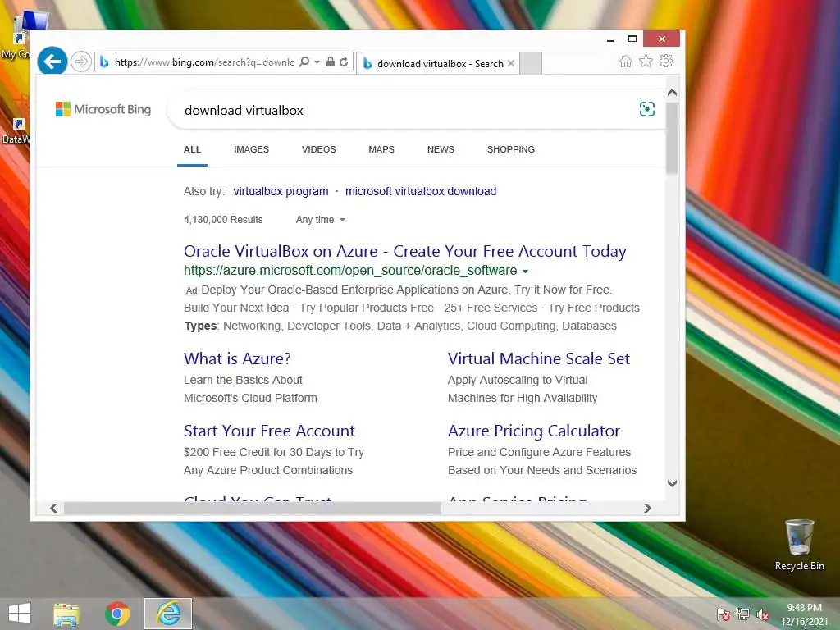Image resolution: width=840 pixels, height=630 pixels.
Task: Click the vertical scrollbar up arrow
Action: [x=673, y=92]
